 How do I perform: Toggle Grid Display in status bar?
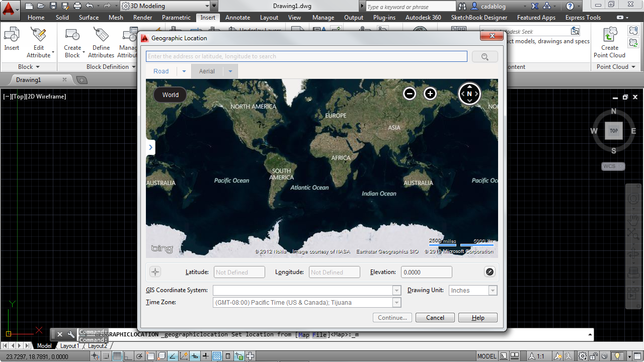point(117,356)
